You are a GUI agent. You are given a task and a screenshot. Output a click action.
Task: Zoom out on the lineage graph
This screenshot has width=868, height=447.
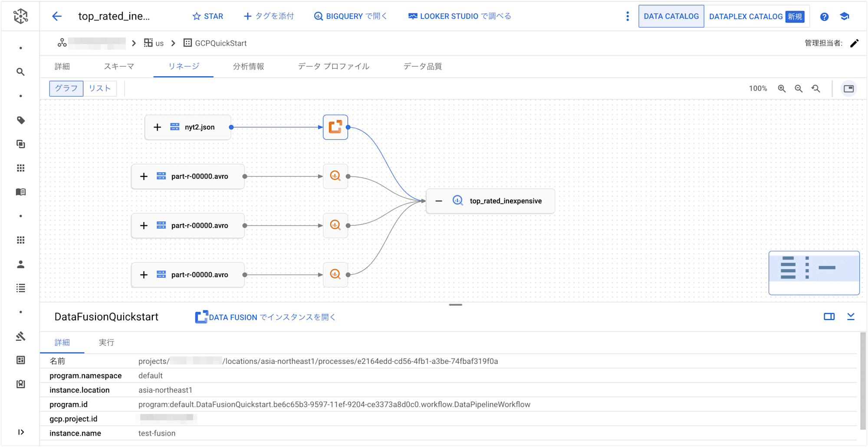799,88
